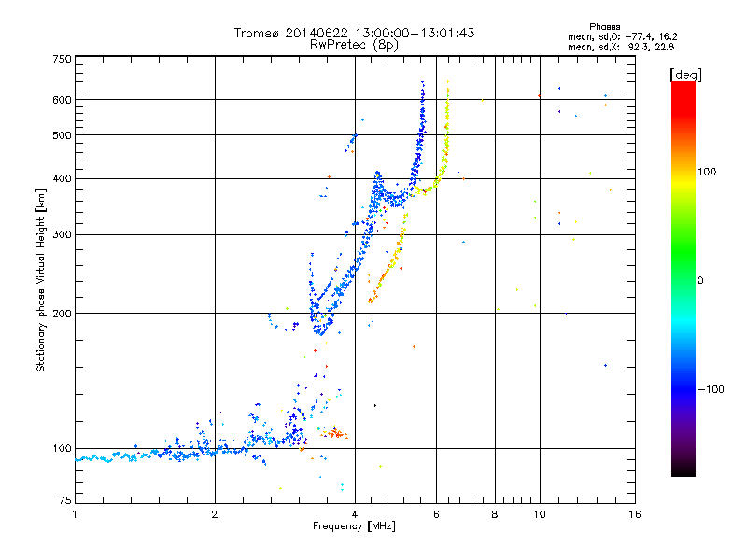Click the colorbar tick label '0'
Image resolution: width=747 pixels, height=560 pixels.
(x=700, y=281)
